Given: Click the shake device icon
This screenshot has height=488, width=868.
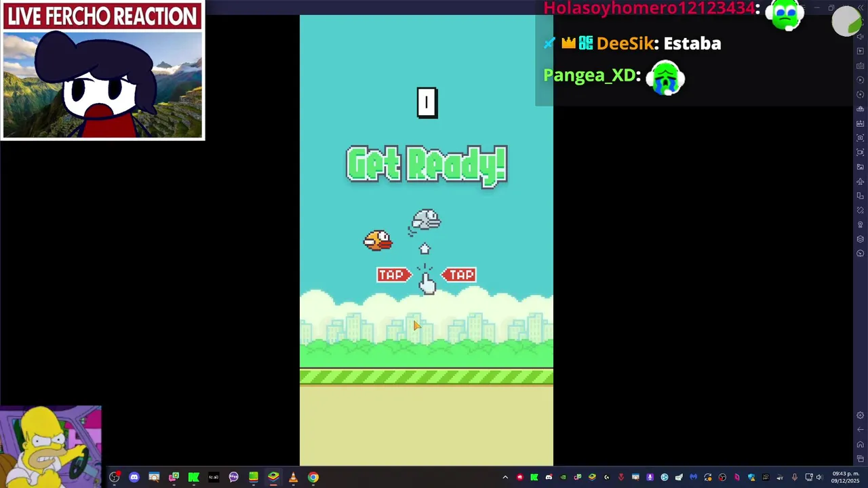Looking at the screenshot, I should tap(861, 210).
